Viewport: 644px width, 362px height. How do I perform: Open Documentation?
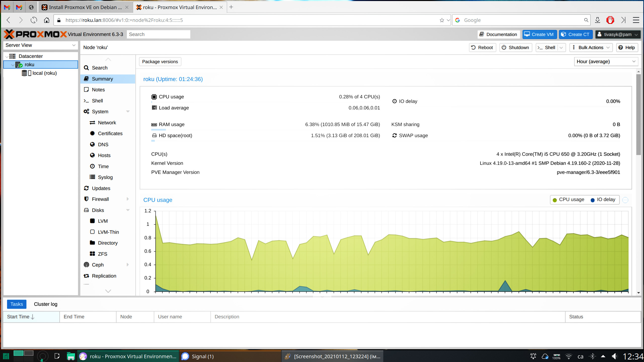point(498,34)
